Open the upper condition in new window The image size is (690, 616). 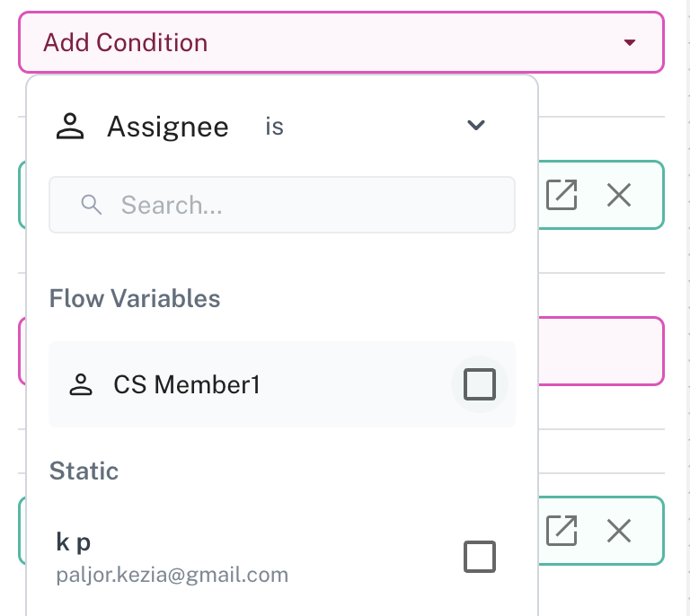coord(562,195)
